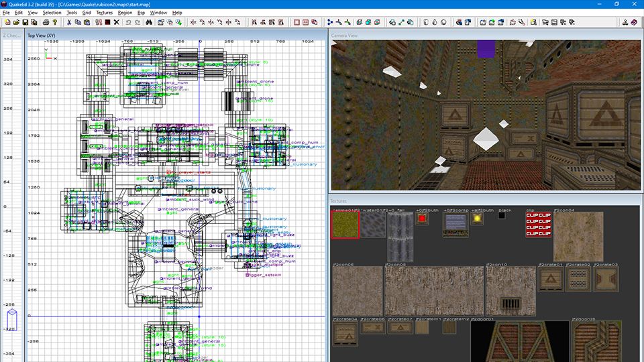
Task: Save the map with the floppy disk icon
Action: coord(25,22)
